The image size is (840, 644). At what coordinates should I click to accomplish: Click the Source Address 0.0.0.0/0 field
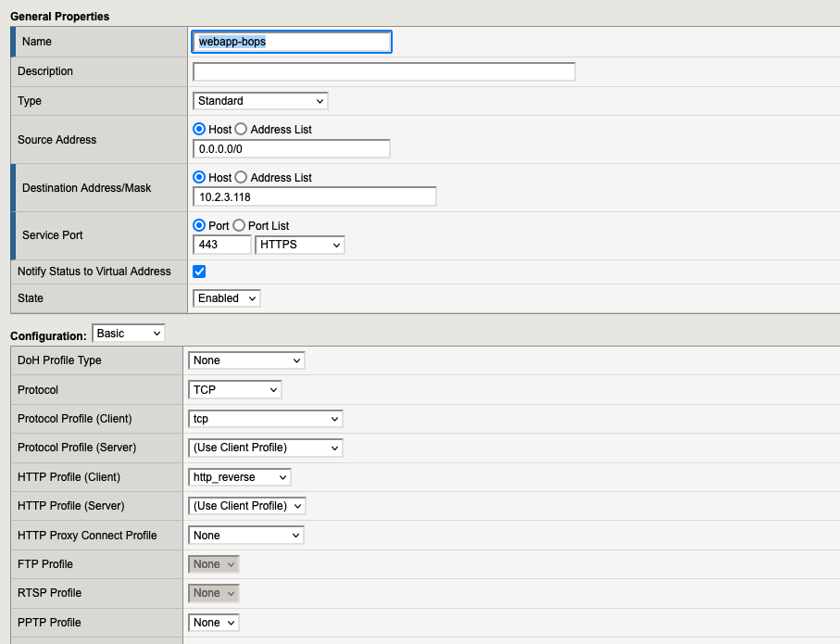pyautogui.click(x=291, y=149)
